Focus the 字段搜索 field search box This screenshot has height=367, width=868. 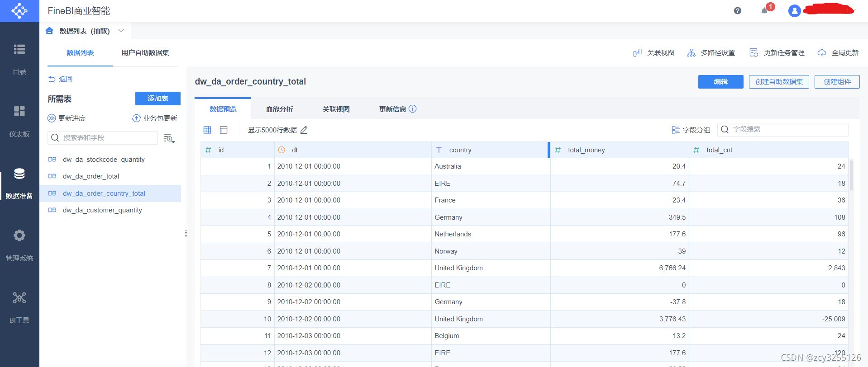click(x=783, y=130)
